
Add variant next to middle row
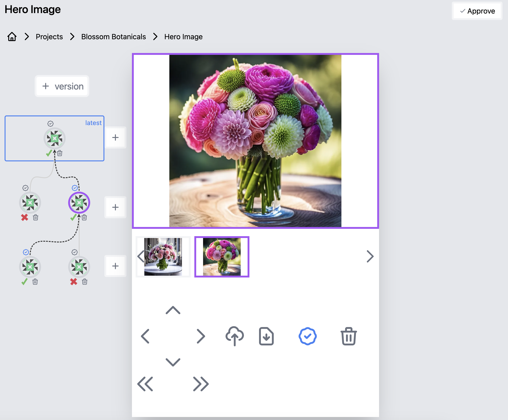tap(115, 207)
